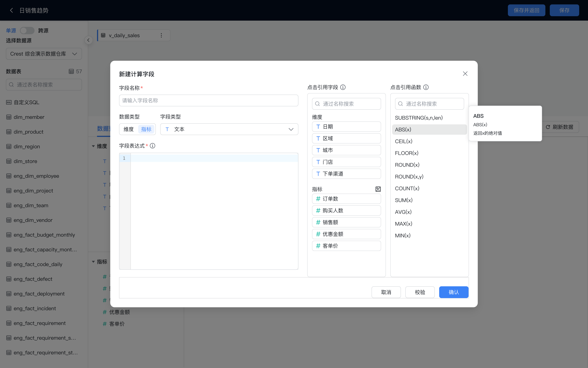This screenshot has width=588, height=368.
Task: Open the 字段类型 文本 dropdown
Action: (229, 129)
